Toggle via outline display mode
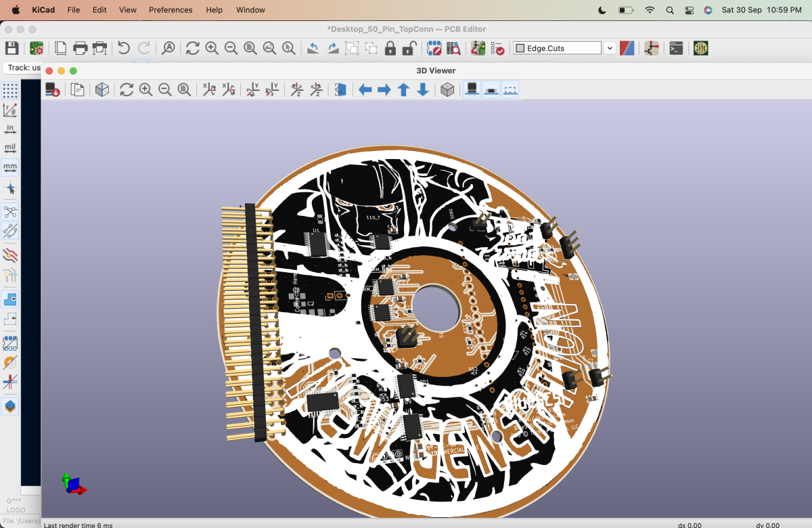Viewport: 812px width, 528px height. pos(10,362)
